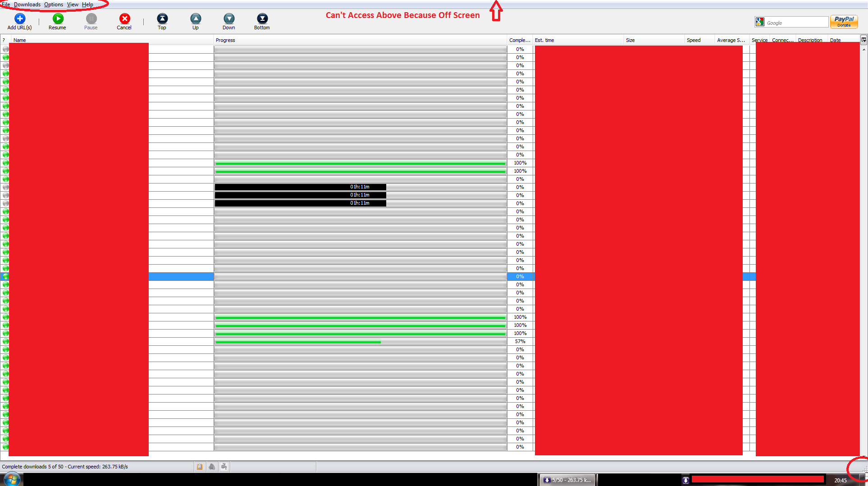Screen dimensions: 868x486
Task: Open the column chooser dropdown at table corner
Action: click(x=863, y=40)
